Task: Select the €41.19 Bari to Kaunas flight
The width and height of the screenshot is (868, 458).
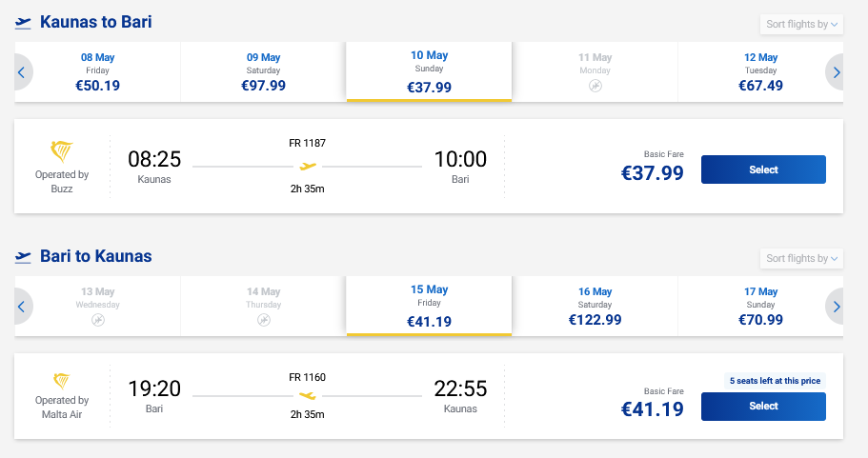Action: click(763, 406)
